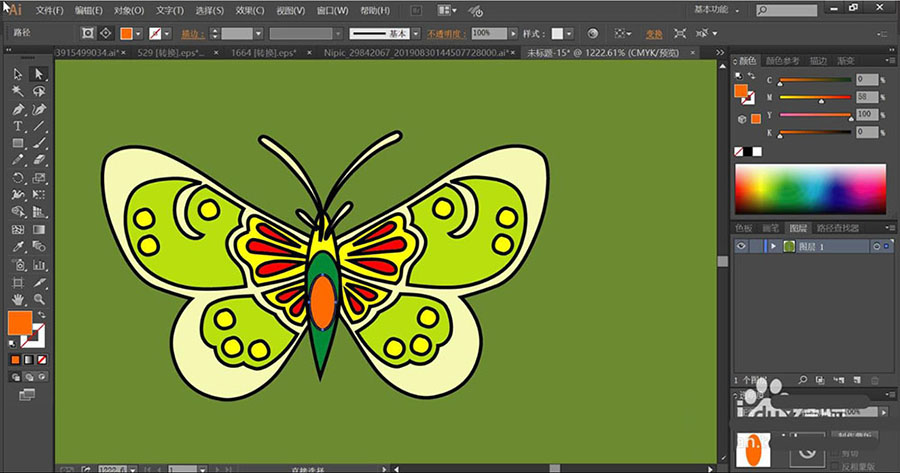This screenshot has height=473, width=900.
Task: Toggle visibility of 图层 1 layer
Action: tap(741, 246)
